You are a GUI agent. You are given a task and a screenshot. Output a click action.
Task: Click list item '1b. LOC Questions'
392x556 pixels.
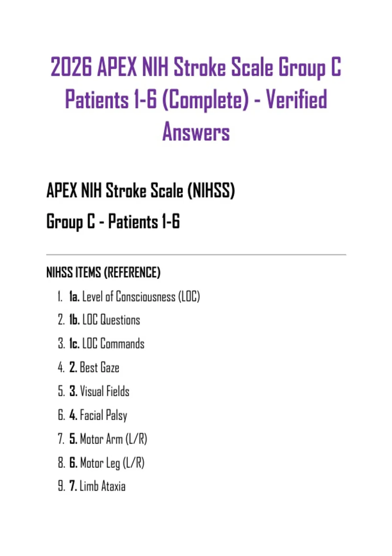click(105, 320)
